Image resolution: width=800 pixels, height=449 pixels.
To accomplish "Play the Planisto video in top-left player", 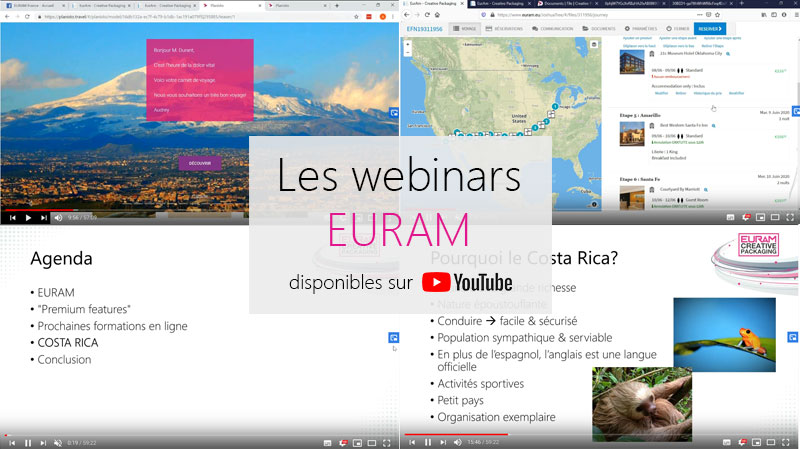I will coord(28,218).
